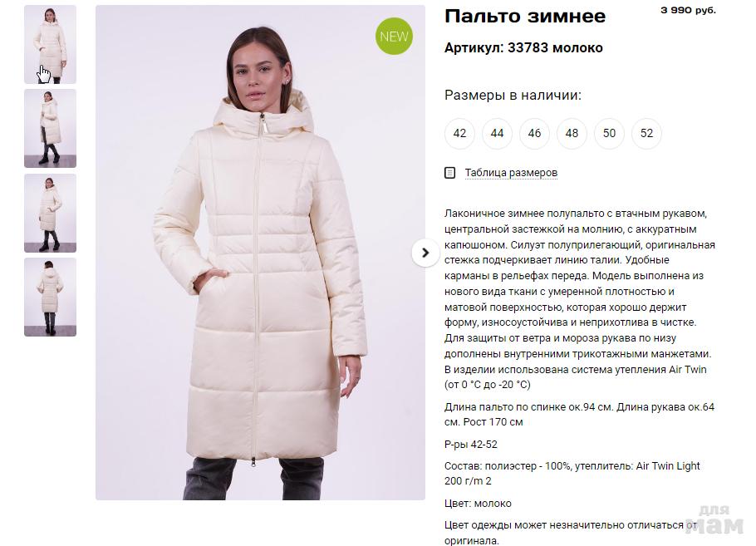Show the fourth back-view thumbnail
Screen dimensions: 756x546
click(50, 298)
